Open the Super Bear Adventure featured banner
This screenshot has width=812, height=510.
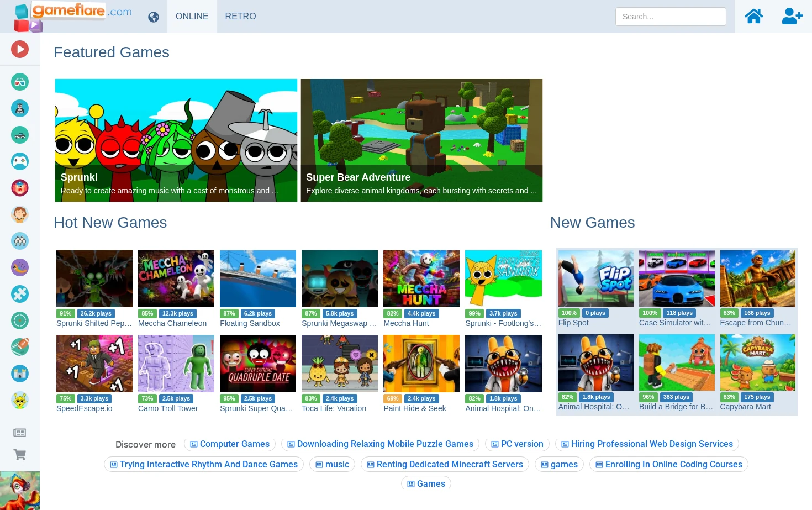click(x=421, y=140)
